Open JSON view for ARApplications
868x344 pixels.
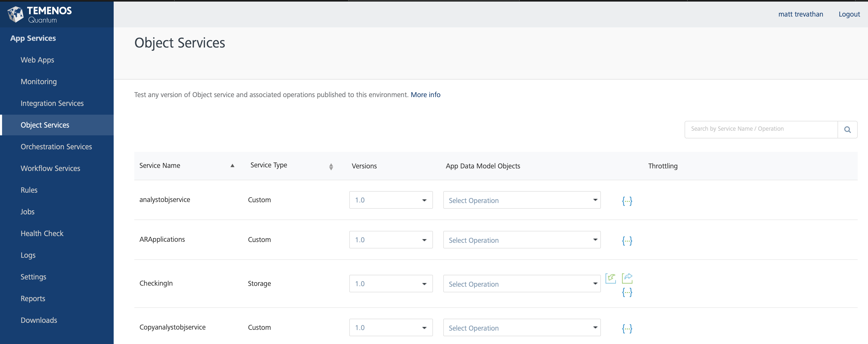[626, 240]
